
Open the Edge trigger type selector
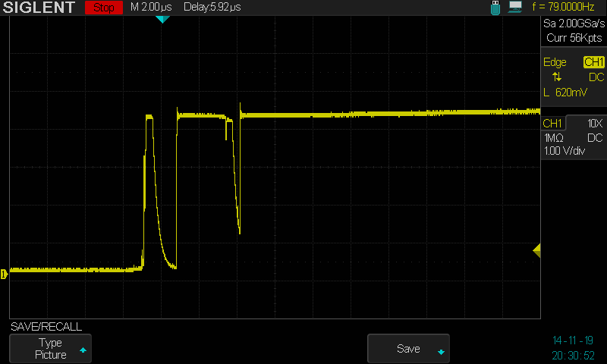[x=555, y=62]
